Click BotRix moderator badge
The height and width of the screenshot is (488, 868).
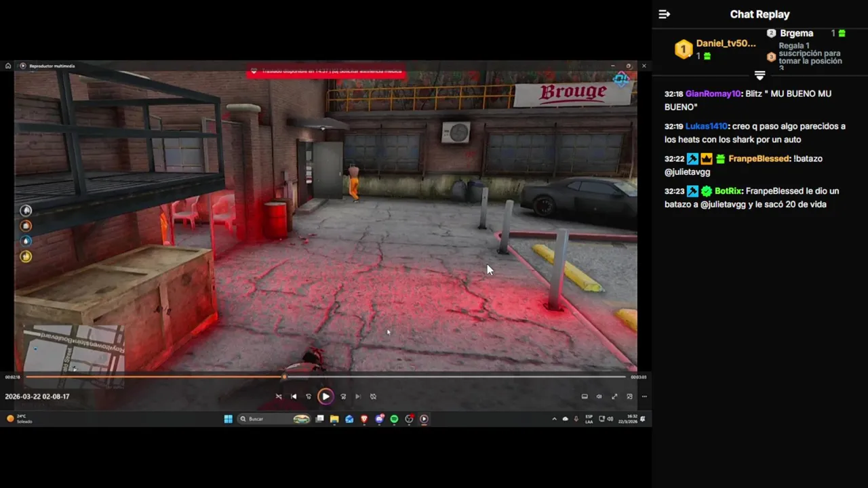point(692,191)
